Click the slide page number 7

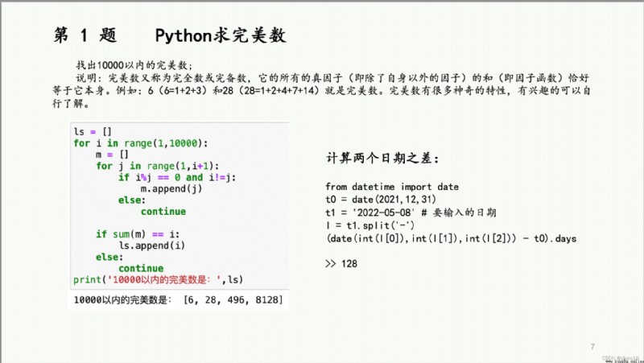592,347
